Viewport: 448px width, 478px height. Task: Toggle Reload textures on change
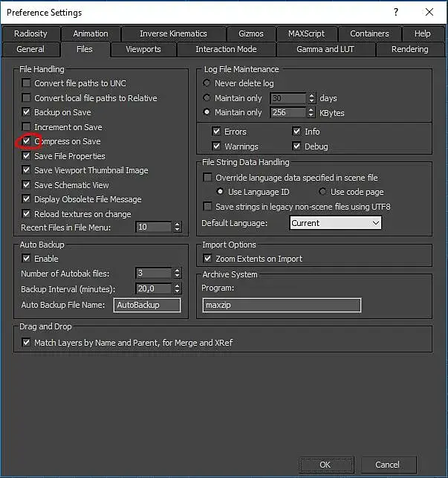click(x=27, y=214)
